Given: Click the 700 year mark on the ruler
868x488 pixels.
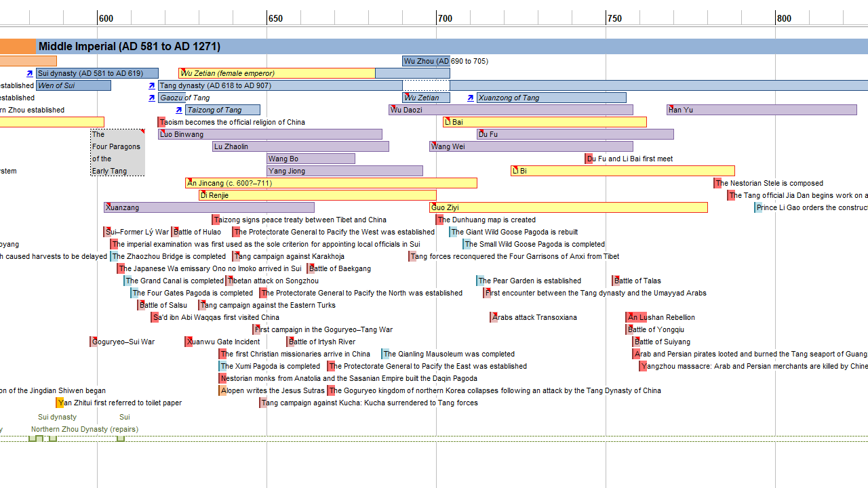Looking at the screenshot, I should click(445, 18).
